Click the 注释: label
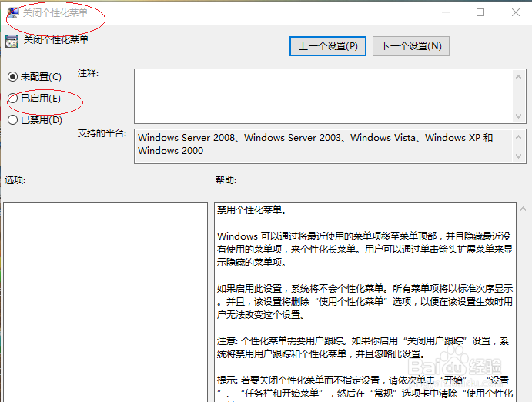 tap(88, 73)
